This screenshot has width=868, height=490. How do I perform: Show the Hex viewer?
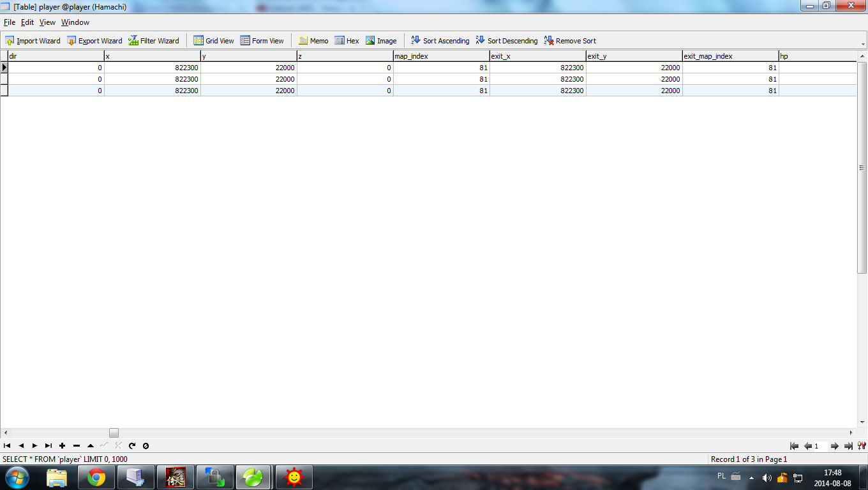pyautogui.click(x=347, y=41)
